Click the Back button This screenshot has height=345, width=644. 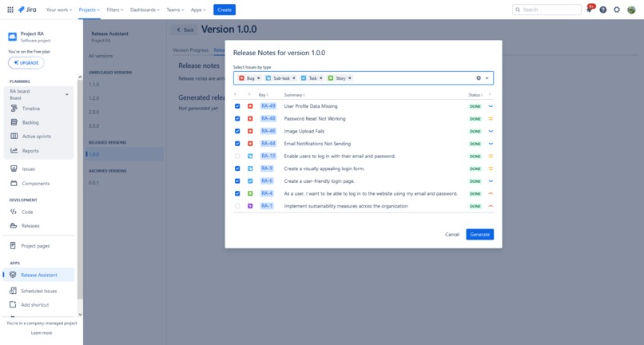pos(185,30)
